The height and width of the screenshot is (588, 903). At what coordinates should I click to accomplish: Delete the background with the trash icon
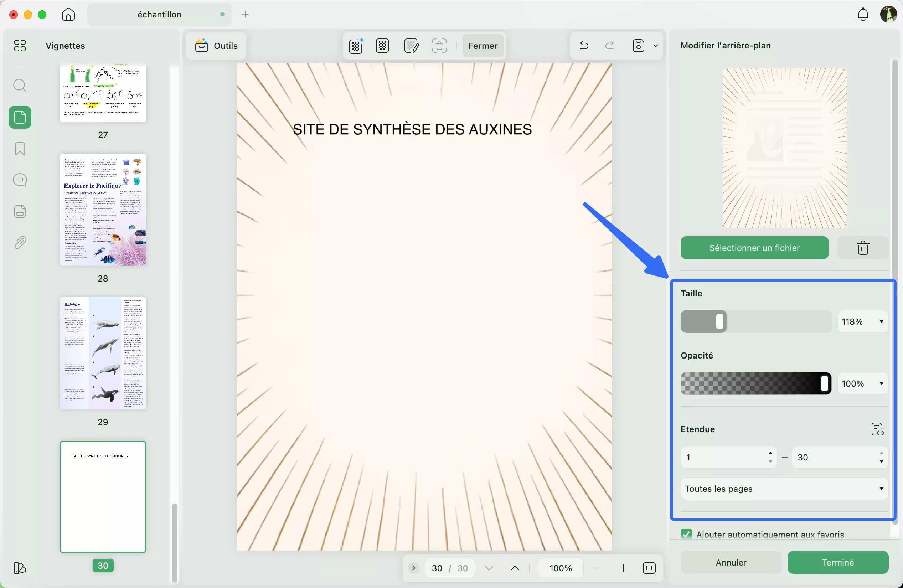click(862, 247)
